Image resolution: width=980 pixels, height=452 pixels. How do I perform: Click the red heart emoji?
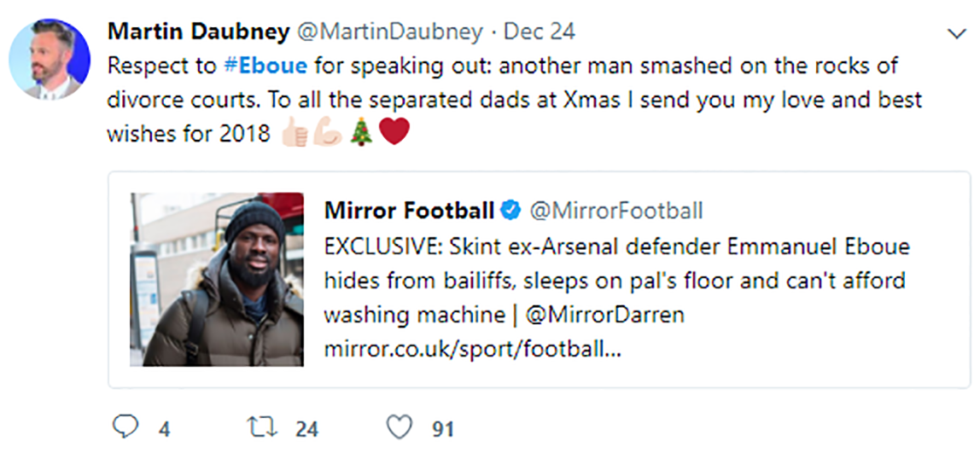tap(394, 134)
